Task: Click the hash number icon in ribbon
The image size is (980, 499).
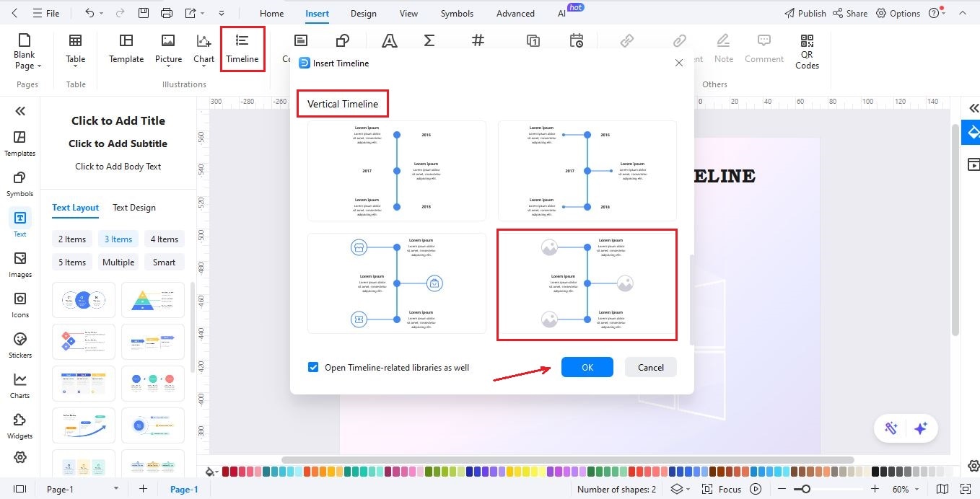Action: click(478, 40)
